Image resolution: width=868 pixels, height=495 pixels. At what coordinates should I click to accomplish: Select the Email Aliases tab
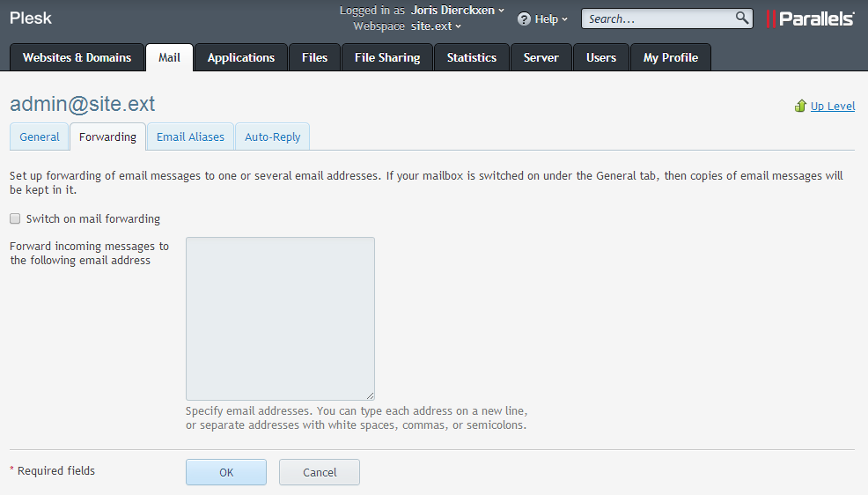190,137
